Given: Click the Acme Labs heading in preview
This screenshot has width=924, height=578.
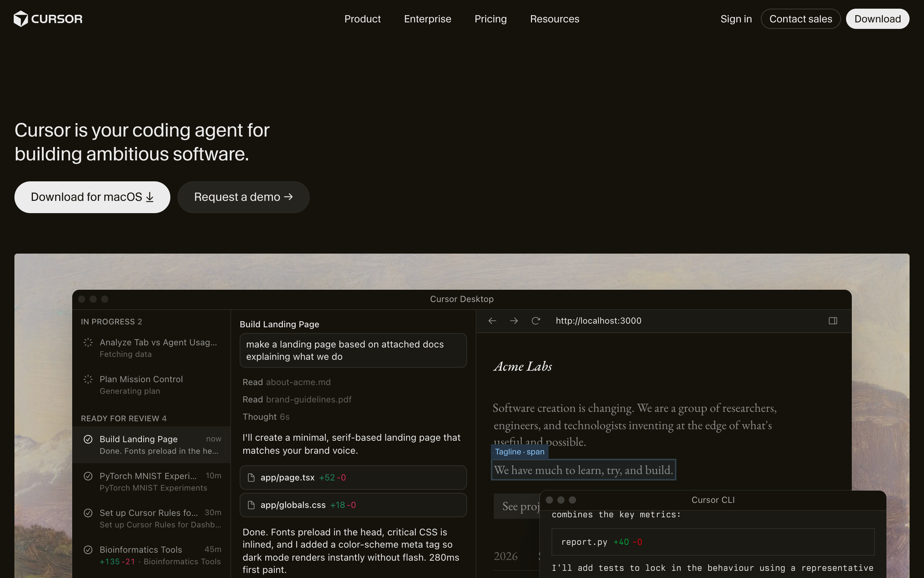Looking at the screenshot, I should point(523,366).
